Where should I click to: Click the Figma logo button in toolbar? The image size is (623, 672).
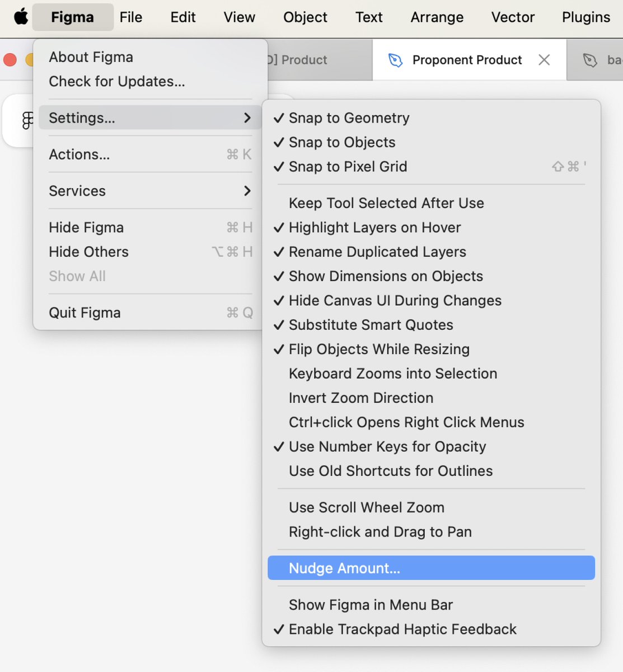(27, 120)
